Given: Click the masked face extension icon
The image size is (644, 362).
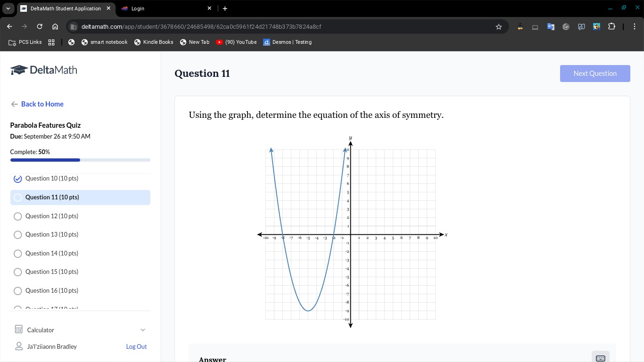Looking at the screenshot, I should tap(520, 26).
